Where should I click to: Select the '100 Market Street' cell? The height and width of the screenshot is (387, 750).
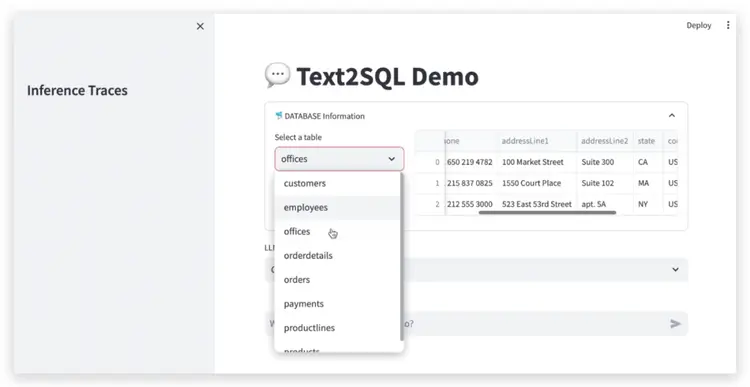537,162
